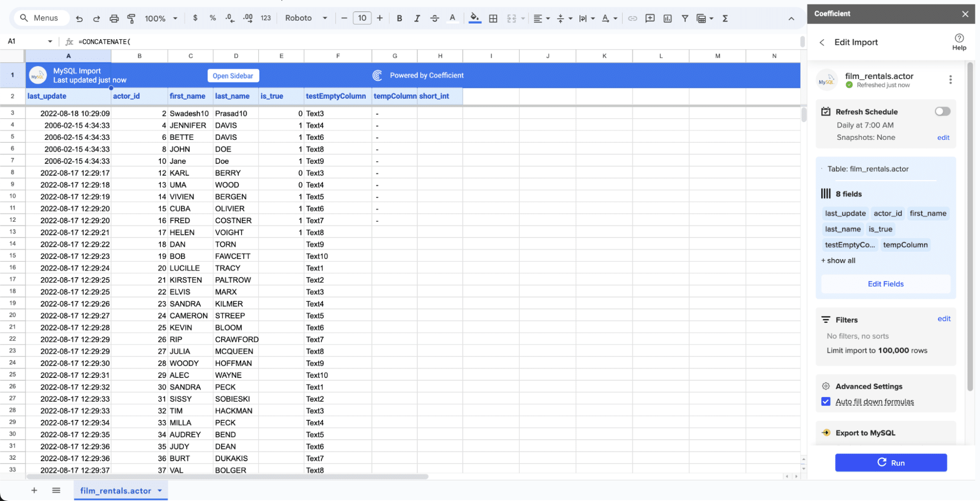Select the paint format tool
980x501 pixels.
coord(131,19)
